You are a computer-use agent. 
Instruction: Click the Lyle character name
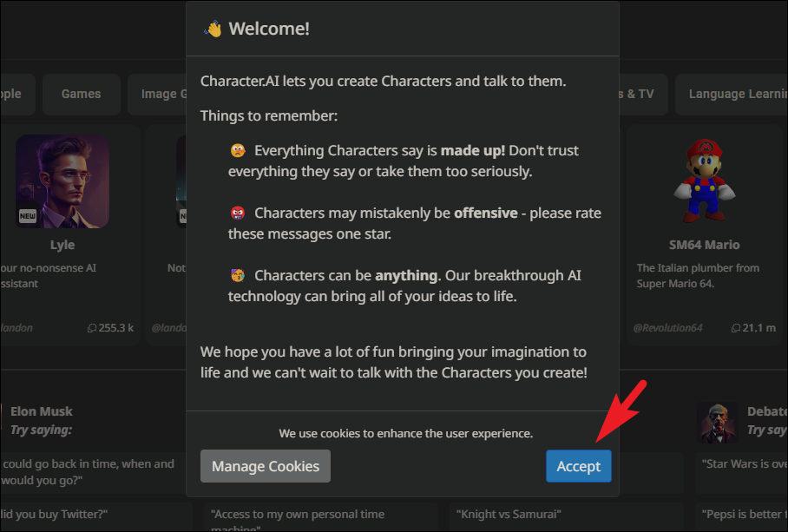click(62, 245)
